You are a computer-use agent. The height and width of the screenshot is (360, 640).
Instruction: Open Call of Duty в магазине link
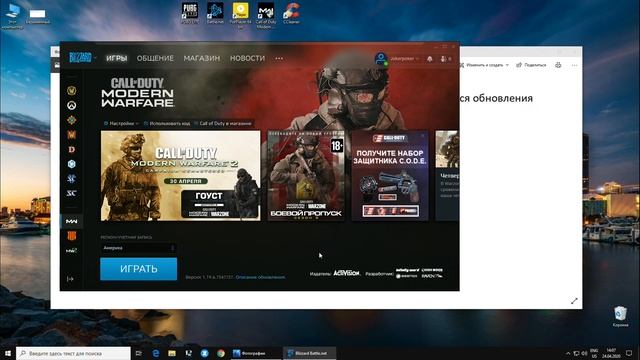[x=223, y=123]
